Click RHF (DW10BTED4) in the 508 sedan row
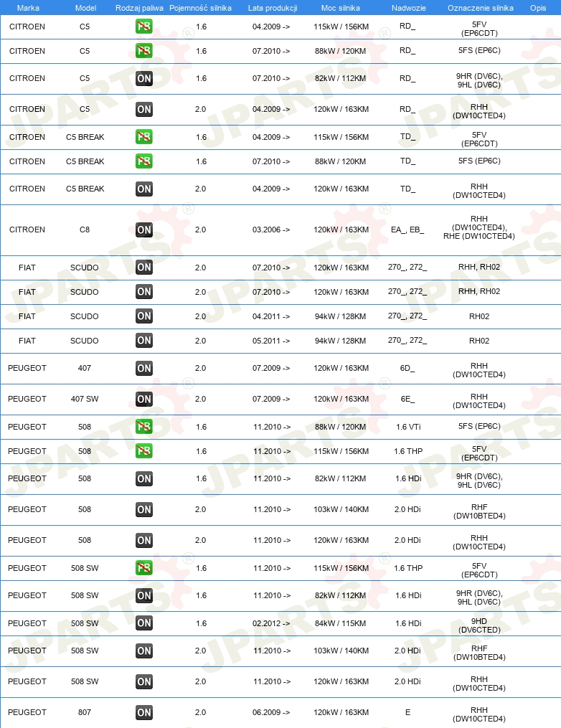Viewport: 561px width, 728px height. tap(479, 511)
